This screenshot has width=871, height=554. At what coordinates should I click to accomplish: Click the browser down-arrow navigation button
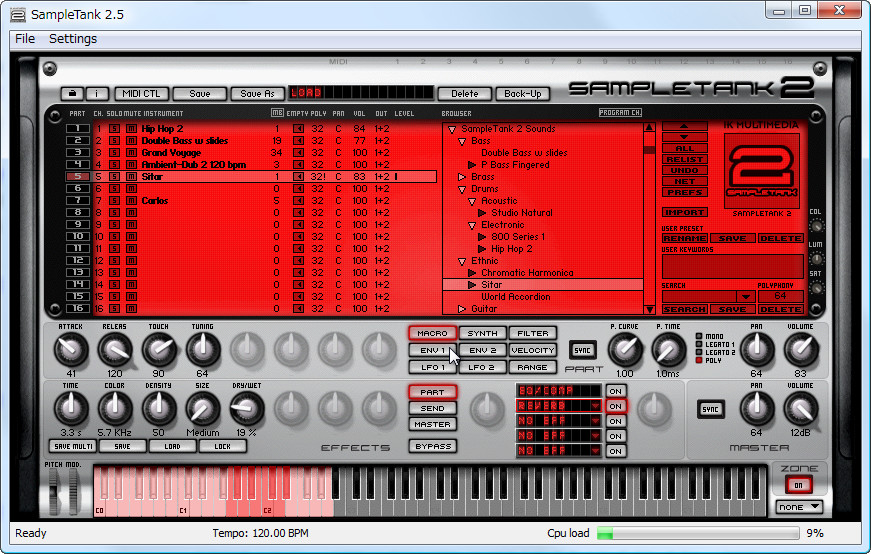point(684,137)
